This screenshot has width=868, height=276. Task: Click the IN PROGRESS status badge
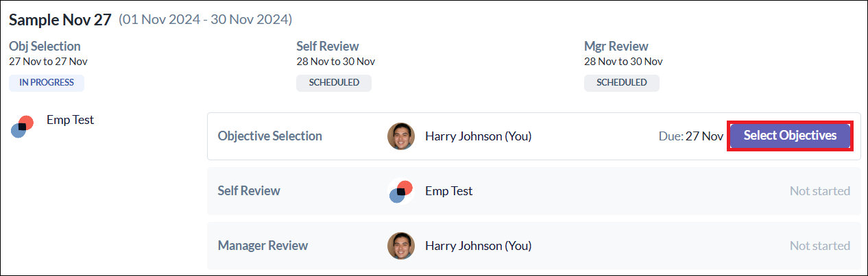[x=47, y=83]
